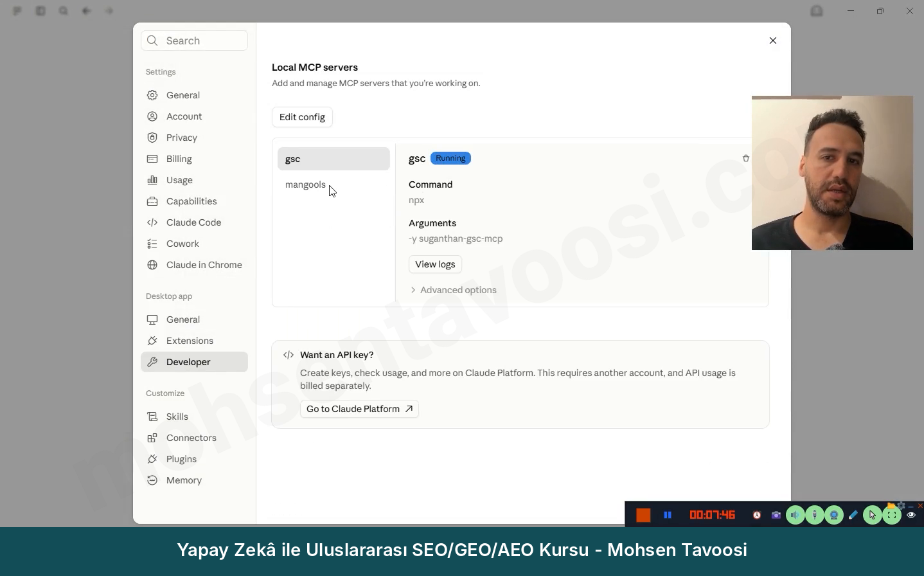This screenshot has height=576, width=924.
Task: Toggle the recorder's speaker audio button
Action: (x=795, y=515)
